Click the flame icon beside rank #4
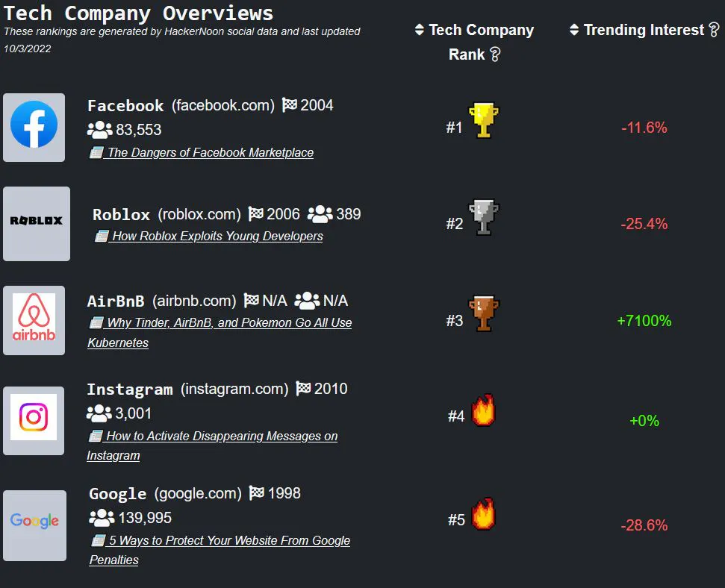The height and width of the screenshot is (588, 725). point(483,411)
